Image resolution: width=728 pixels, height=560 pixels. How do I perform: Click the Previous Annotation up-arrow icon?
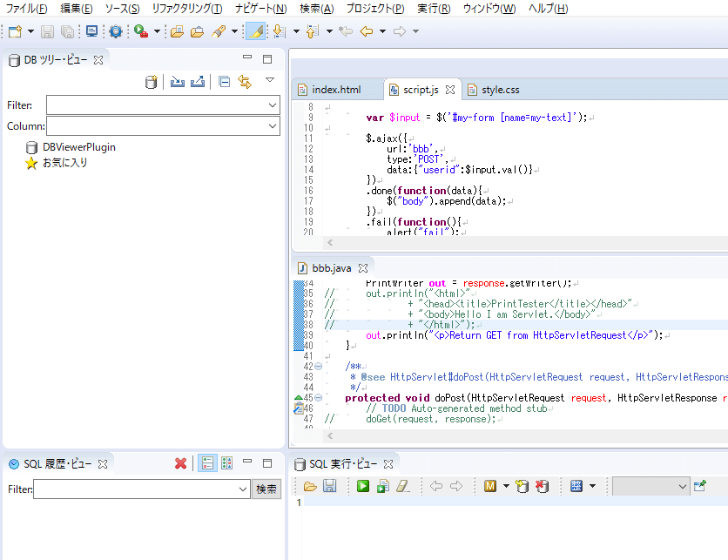coord(313,31)
